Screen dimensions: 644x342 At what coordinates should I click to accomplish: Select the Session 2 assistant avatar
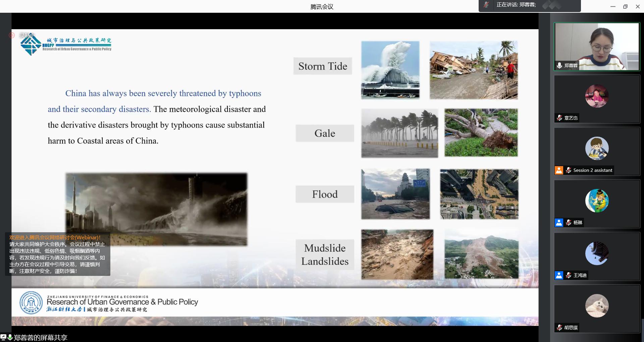597,148
